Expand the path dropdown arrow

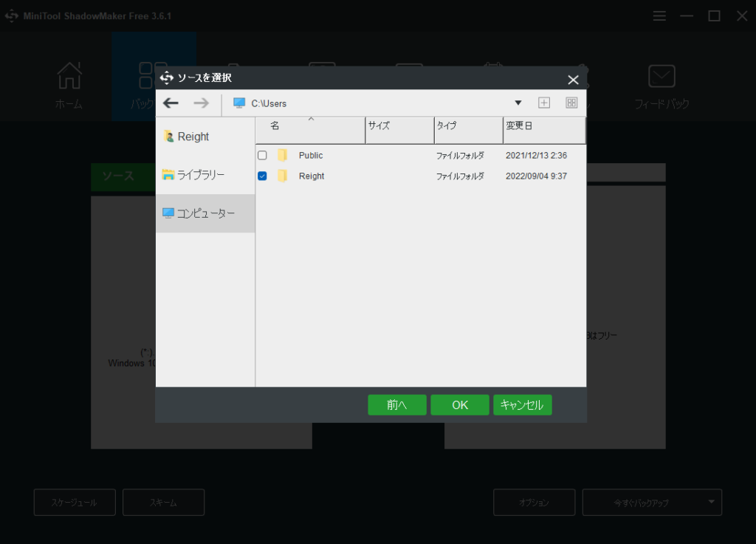pos(518,103)
